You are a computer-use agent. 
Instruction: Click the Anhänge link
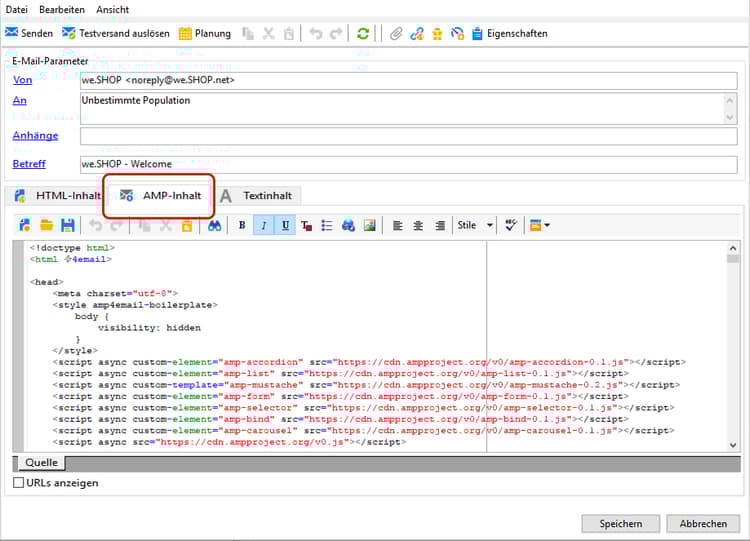[35, 136]
